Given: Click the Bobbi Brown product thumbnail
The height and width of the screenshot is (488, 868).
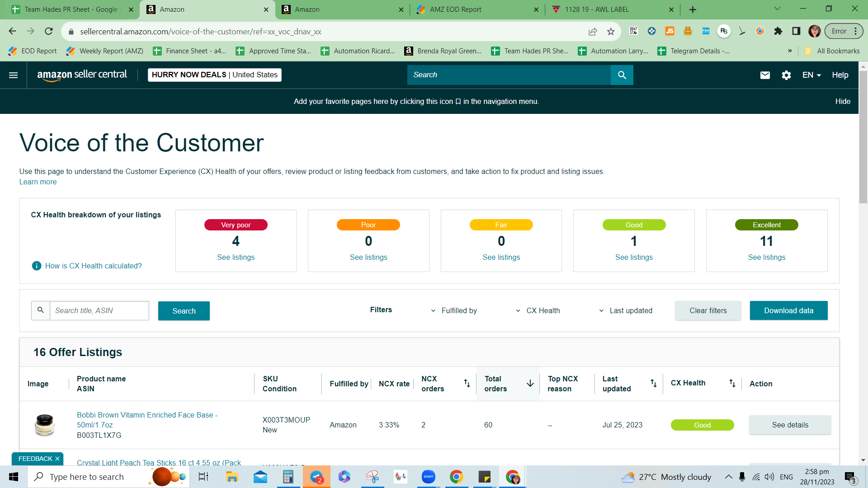Looking at the screenshot, I should [x=45, y=425].
